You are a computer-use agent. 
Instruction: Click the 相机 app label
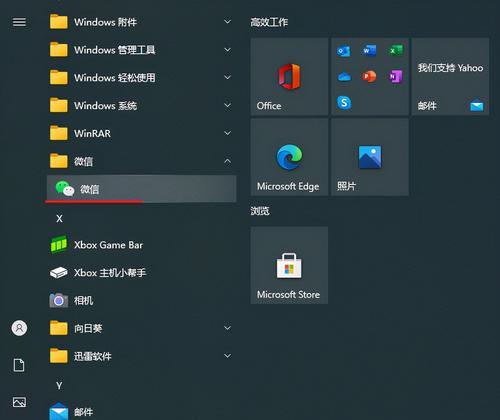pyautogui.click(x=83, y=301)
